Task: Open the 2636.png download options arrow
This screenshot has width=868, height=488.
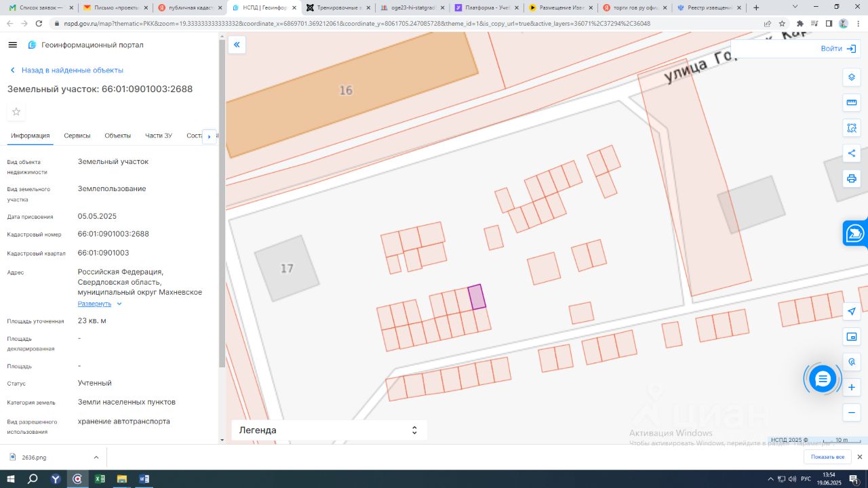Action: [x=96, y=457]
